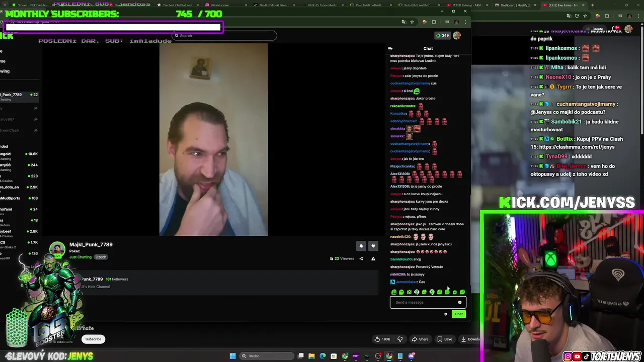
Task: Dislike the YouTube video
Action: 400,339
